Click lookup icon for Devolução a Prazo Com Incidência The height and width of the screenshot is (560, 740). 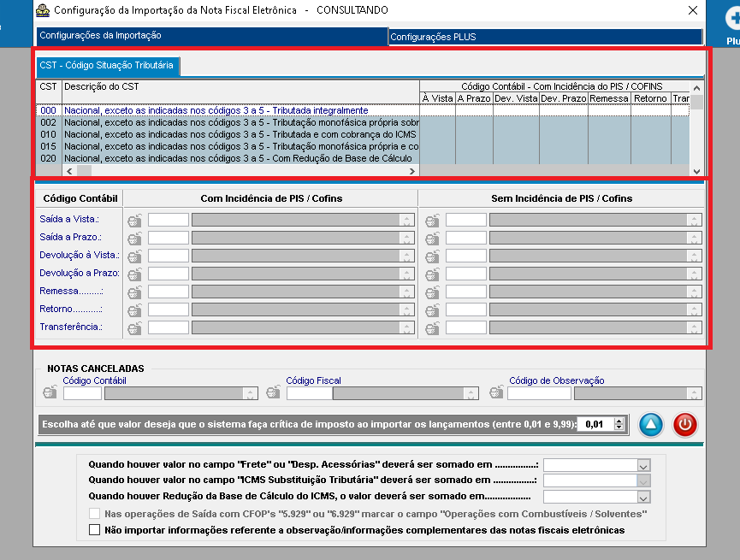pyautogui.click(x=134, y=274)
